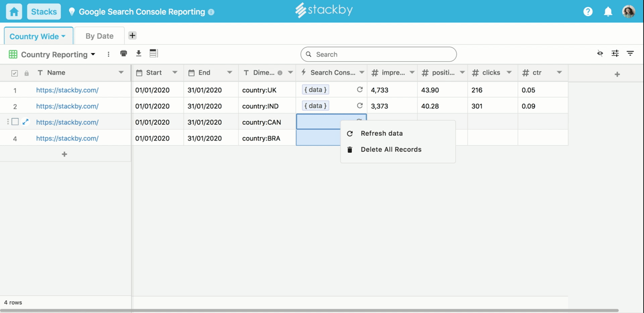
Task: Open the notifications bell
Action: tap(608, 12)
